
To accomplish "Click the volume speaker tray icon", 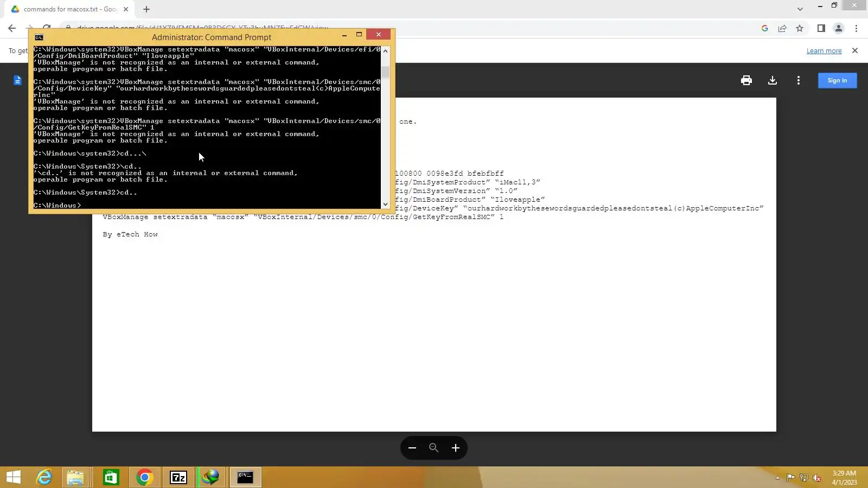I will tap(816, 478).
